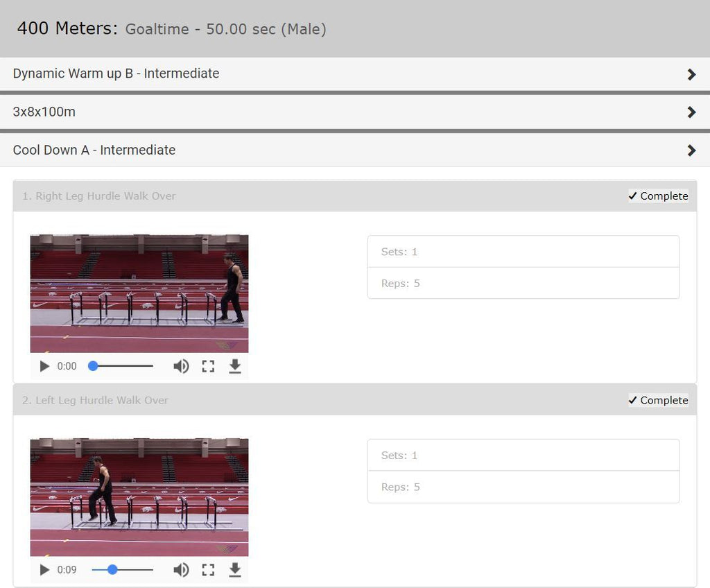Play the Left Leg Hurdle video
The width and height of the screenshot is (710, 588).
(44, 569)
